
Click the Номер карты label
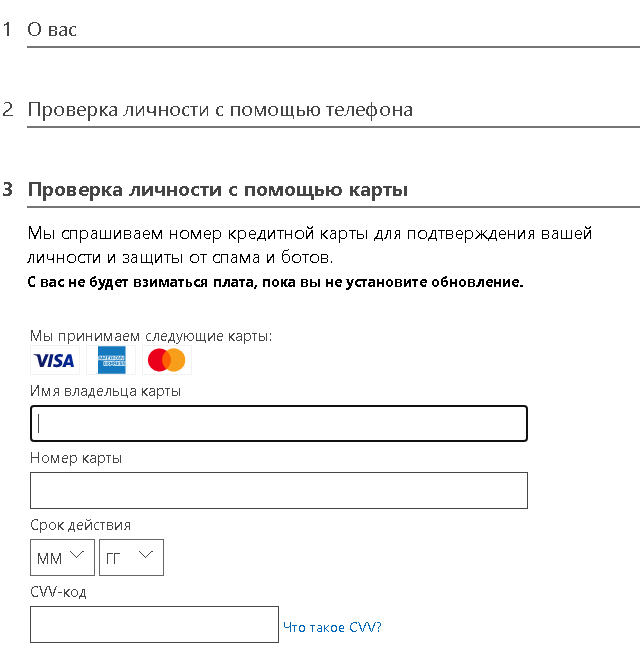click(x=76, y=458)
